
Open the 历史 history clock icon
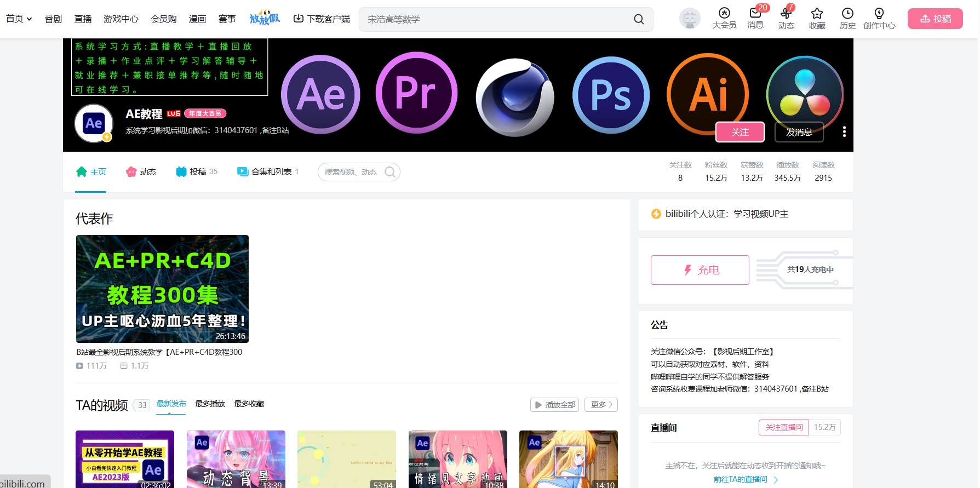pyautogui.click(x=847, y=14)
